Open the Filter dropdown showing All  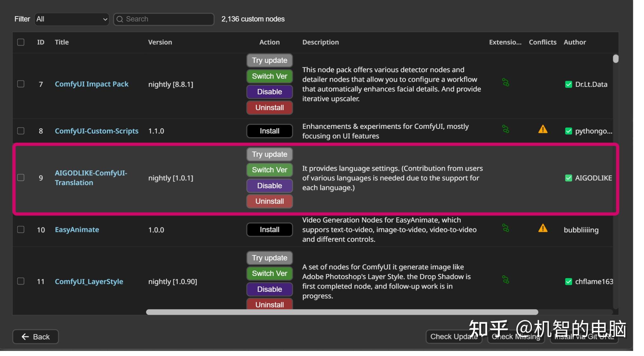click(72, 19)
